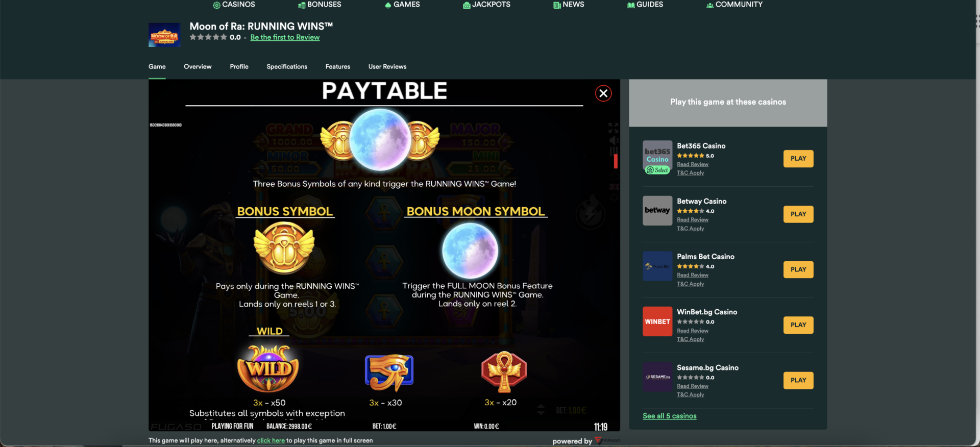Read the WinBet.bg Casino review
Screen dimensions: 980x447
click(693, 331)
